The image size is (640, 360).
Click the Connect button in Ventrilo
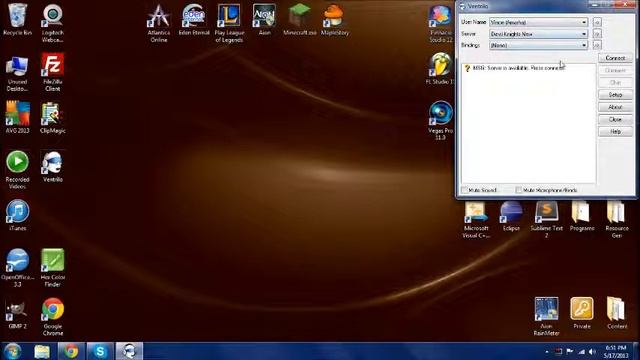click(615, 58)
